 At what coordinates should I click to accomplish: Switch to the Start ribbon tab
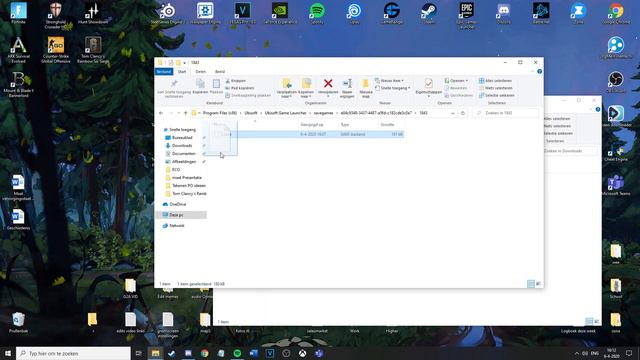pyautogui.click(x=182, y=71)
